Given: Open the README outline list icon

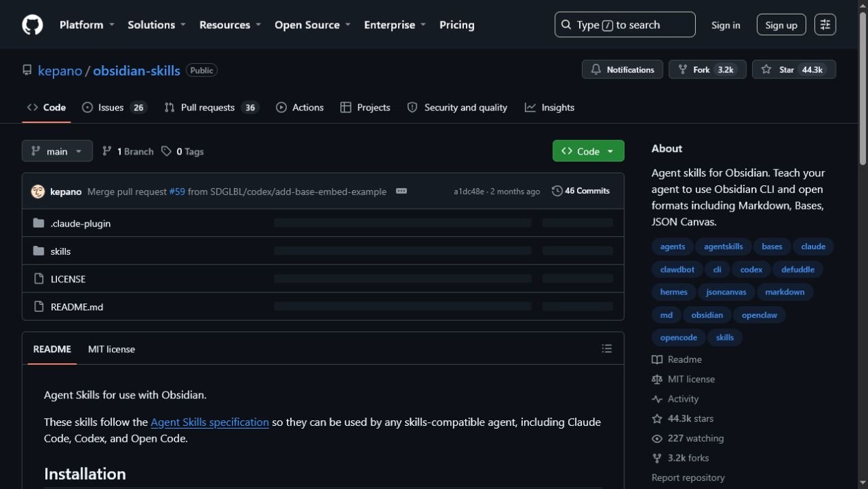Looking at the screenshot, I should pos(607,349).
